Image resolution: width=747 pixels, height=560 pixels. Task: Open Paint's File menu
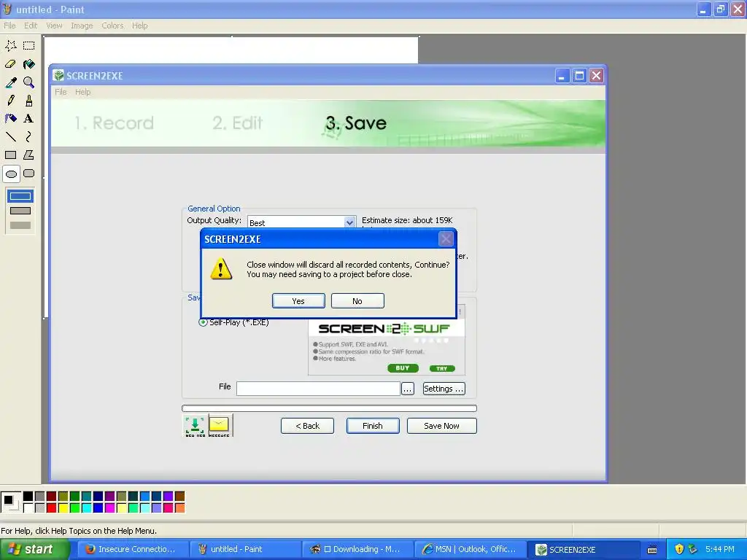coord(9,26)
